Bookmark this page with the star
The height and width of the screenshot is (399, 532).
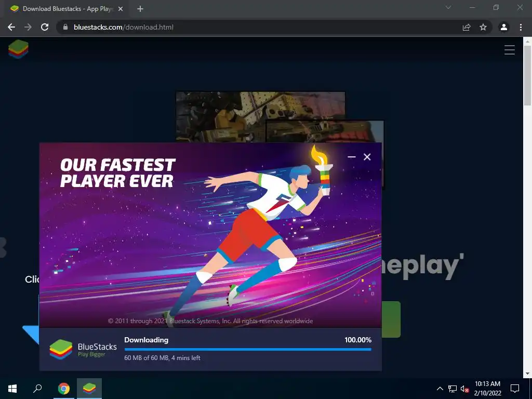point(483,27)
